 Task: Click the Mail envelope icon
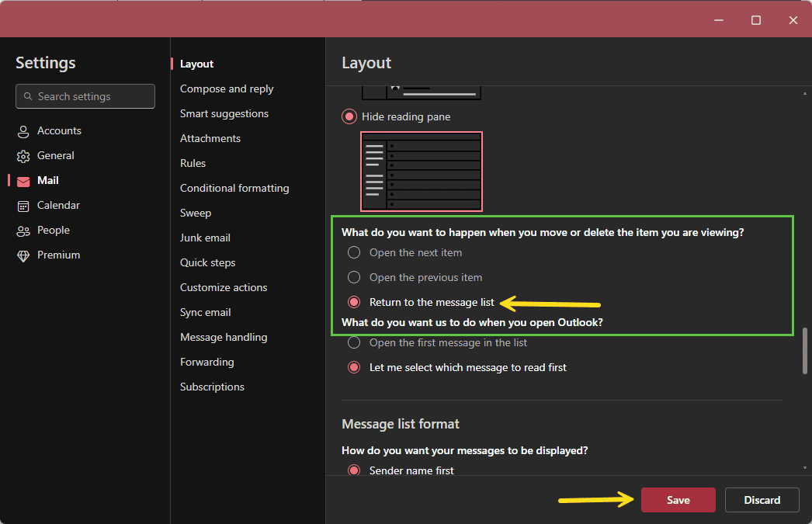coord(23,181)
